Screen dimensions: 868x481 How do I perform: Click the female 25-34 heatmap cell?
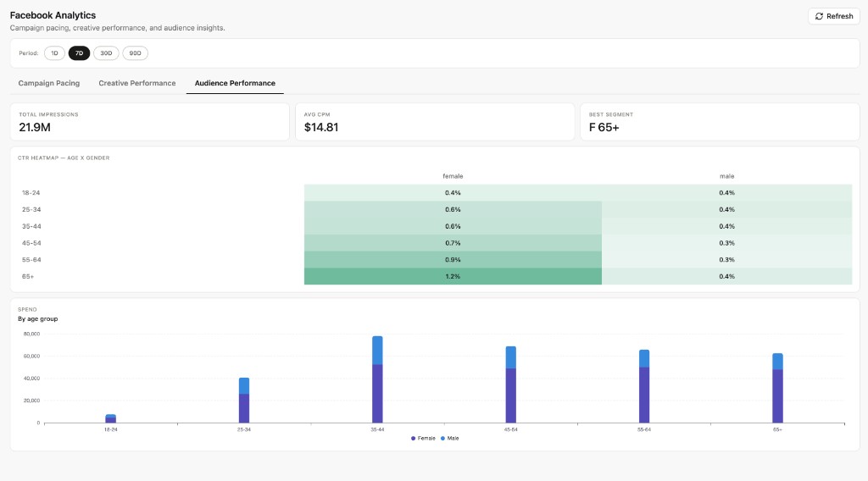tap(453, 209)
